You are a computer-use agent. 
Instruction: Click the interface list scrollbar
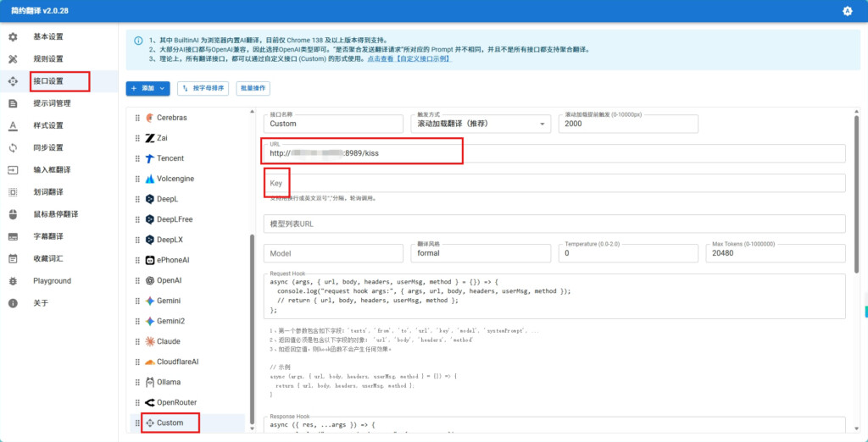[253, 329]
